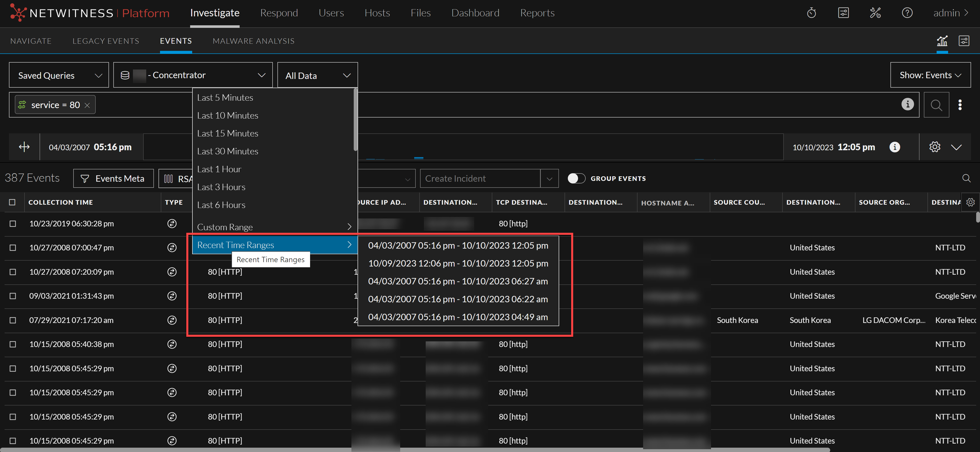Image resolution: width=980 pixels, height=452 pixels.
Task: Click the query search magnifier button
Action: 936,105
